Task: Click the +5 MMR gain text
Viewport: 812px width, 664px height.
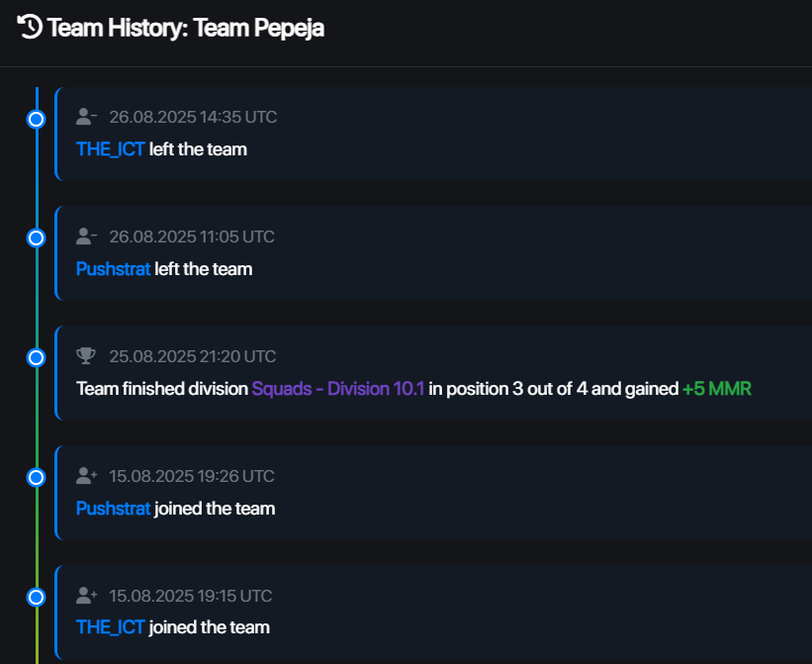Action: point(717,389)
